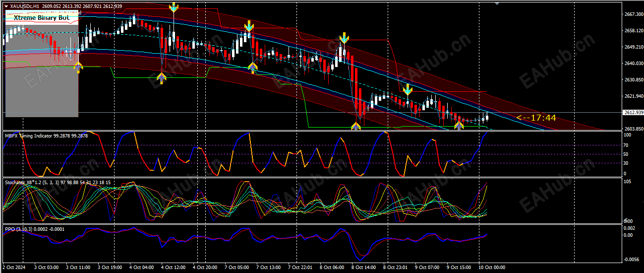
Task: Click price scale value 2630.850
Action: pyautogui.click(x=633, y=80)
